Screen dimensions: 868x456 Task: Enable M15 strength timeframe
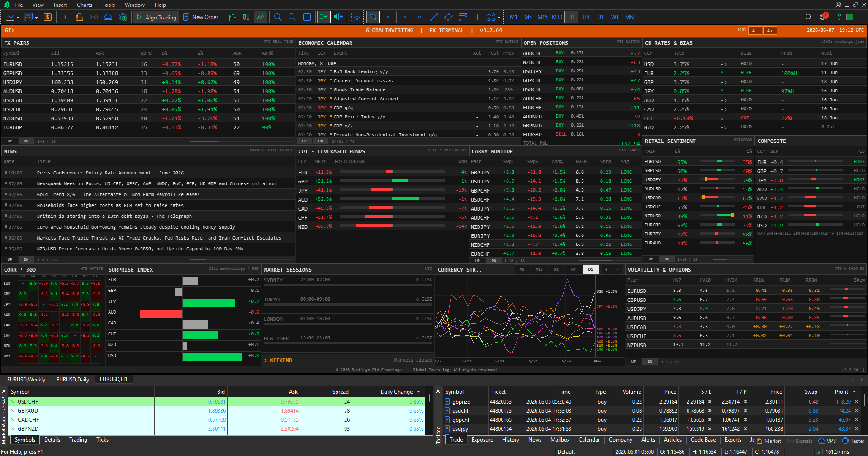[539, 269]
